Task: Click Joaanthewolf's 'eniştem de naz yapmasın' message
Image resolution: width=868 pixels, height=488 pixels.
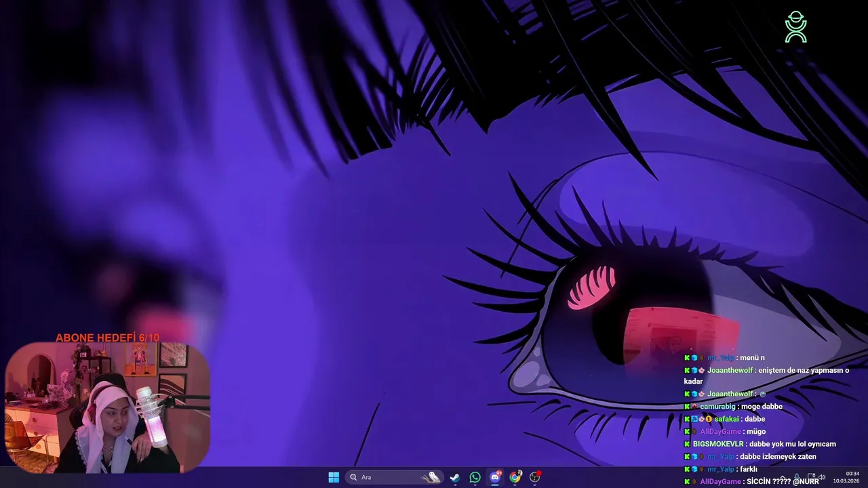Action: 766,375
